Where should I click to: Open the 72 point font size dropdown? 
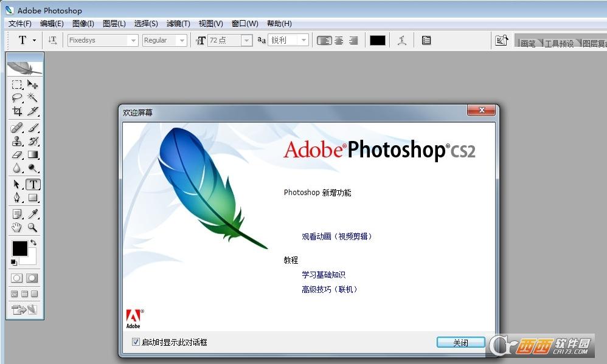pyautogui.click(x=246, y=40)
